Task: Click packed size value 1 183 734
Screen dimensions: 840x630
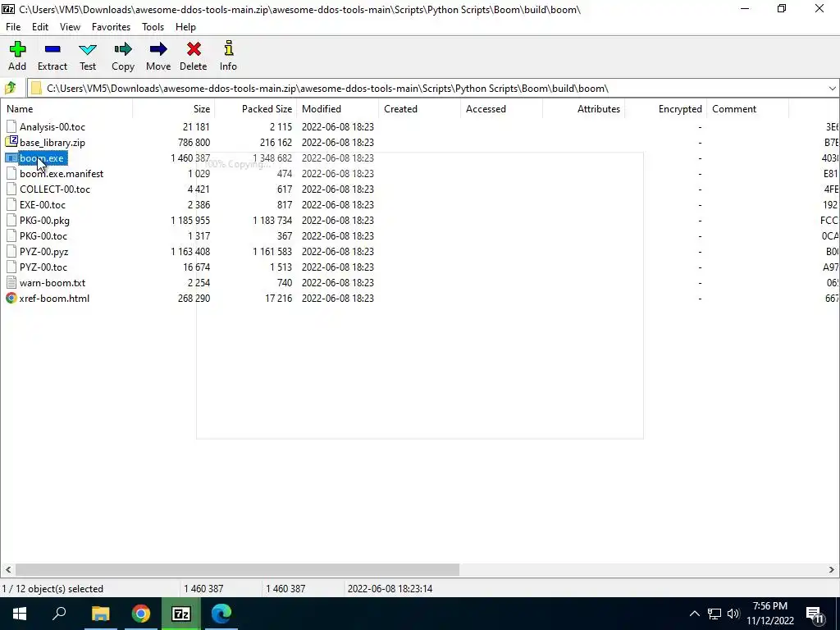Action: [x=272, y=220]
